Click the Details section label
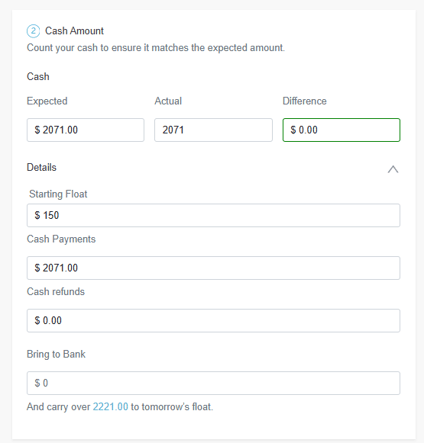The height and width of the screenshot is (443, 424). [42, 167]
